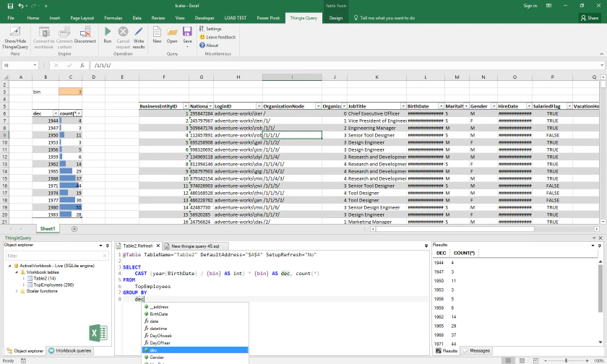Click the Open query folder icon
The image size is (607, 364).
[x=172, y=32]
